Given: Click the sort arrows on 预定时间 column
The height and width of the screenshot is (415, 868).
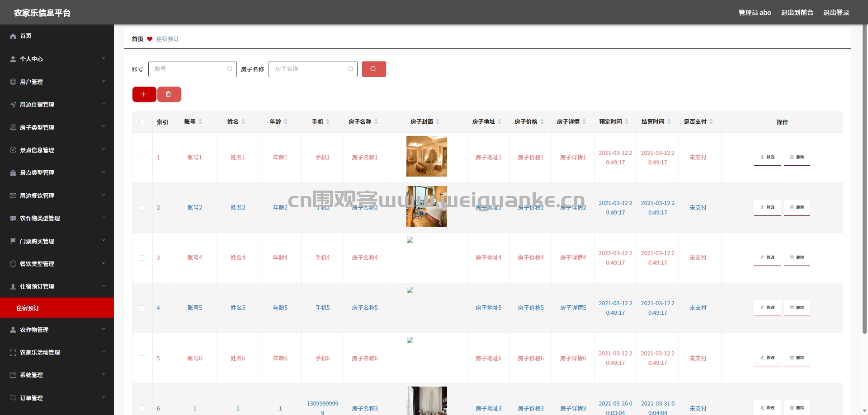Looking at the screenshot, I should [x=627, y=122].
